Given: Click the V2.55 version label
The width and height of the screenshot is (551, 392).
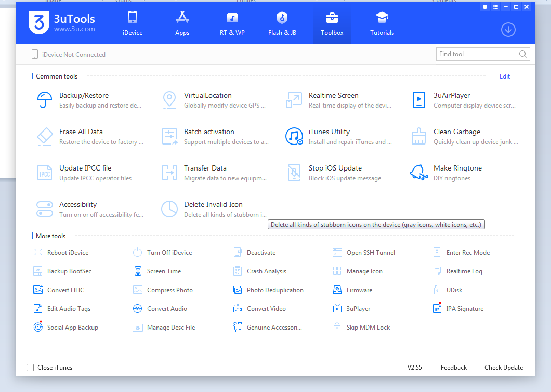Looking at the screenshot, I should tap(415, 368).
